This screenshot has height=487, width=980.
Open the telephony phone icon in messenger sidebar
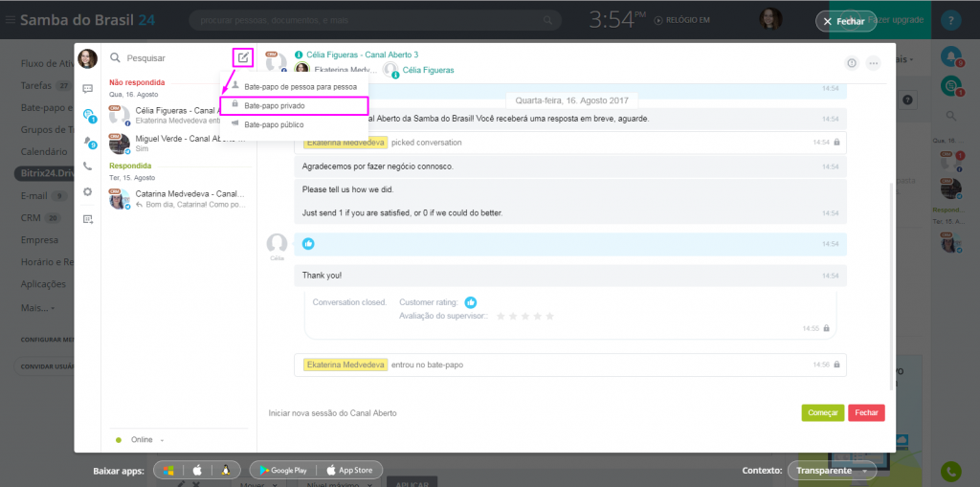click(x=87, y=166)
